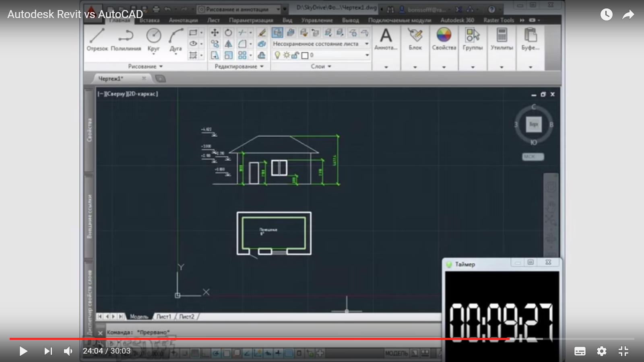Image resolution: width=644 pixels, height=362 pixels.
Task: Click the Буфе... clipboard icon
Action: pos(530,39)
